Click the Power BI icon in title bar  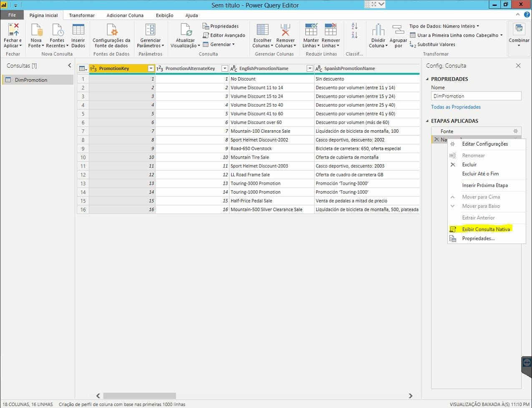[4, 5]
